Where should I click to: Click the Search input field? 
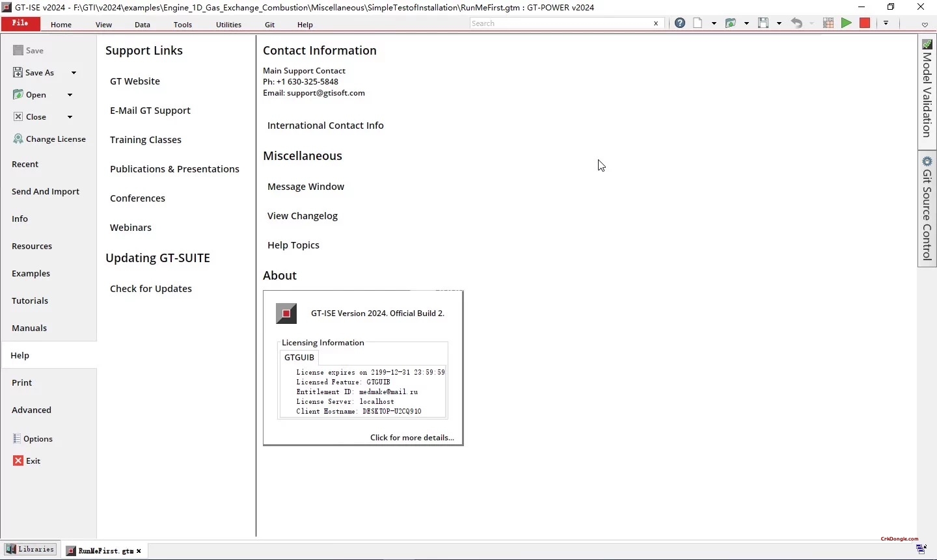[x=560, y=23]
